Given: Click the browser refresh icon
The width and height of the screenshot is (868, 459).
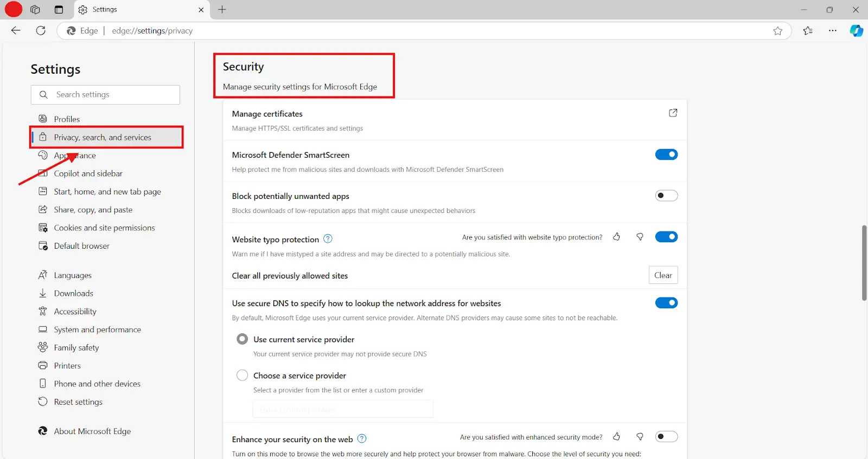Looking at the screenshot, I should pyautogui.click(x=41, y=31).
